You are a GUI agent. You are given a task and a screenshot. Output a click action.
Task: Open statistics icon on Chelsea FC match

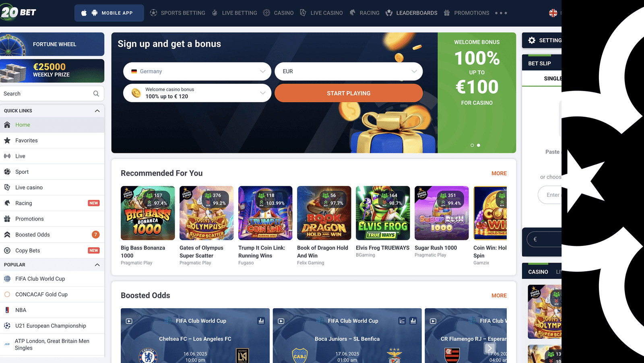(261, 321)
